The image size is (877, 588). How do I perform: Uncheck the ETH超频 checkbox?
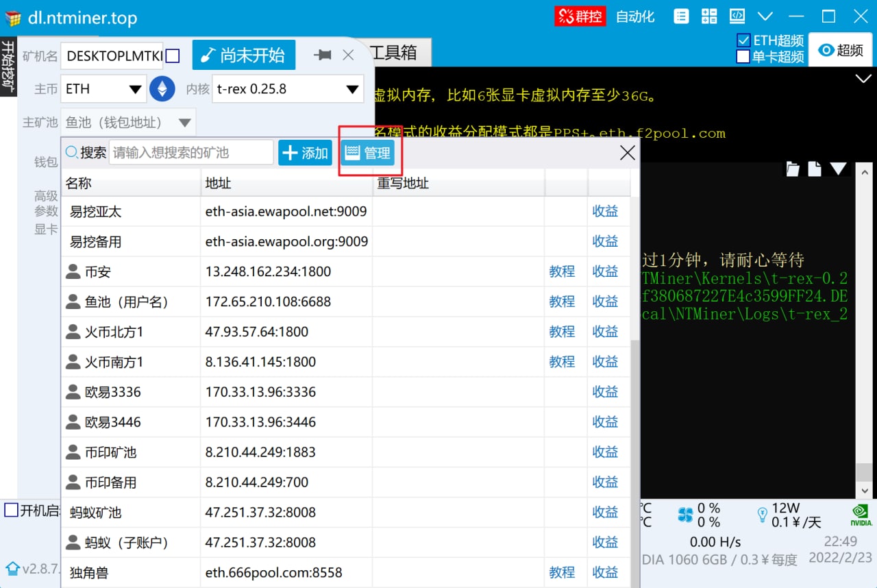[743, 41]
